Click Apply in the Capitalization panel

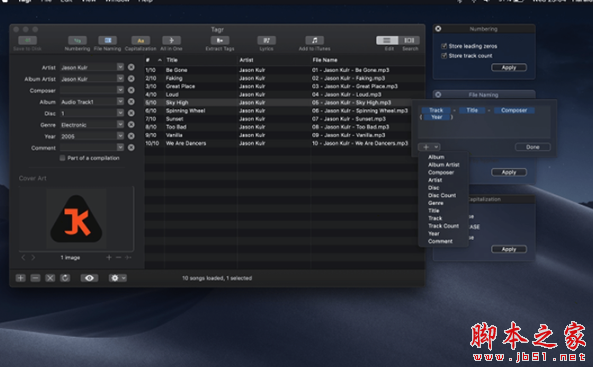coord(509,249)
